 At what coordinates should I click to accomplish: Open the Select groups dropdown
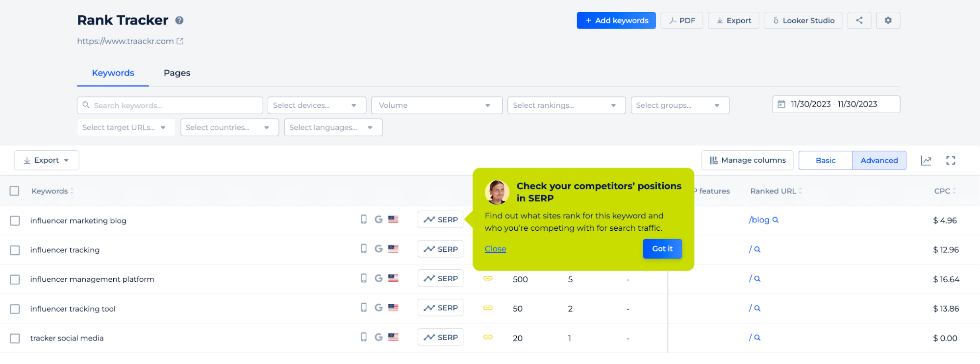[x=680, y=105]
